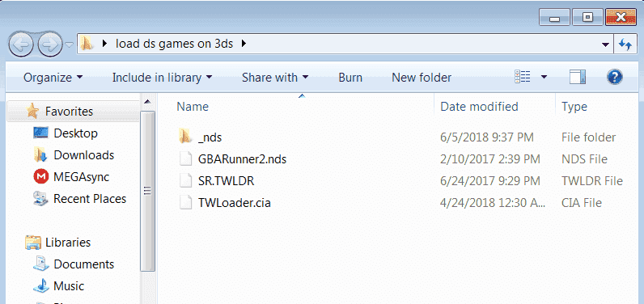Minimize the Explorer window
The image size is (644, 304).
(554, 18)
